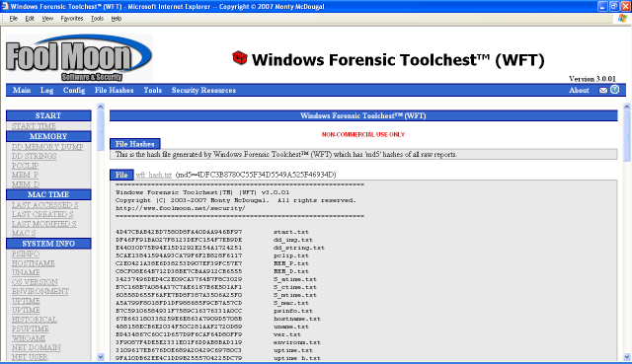Click the Windows flag logo at the menu bar's end
The height and width of the screenshot is (364, 632).
click(x=623, y=19)
